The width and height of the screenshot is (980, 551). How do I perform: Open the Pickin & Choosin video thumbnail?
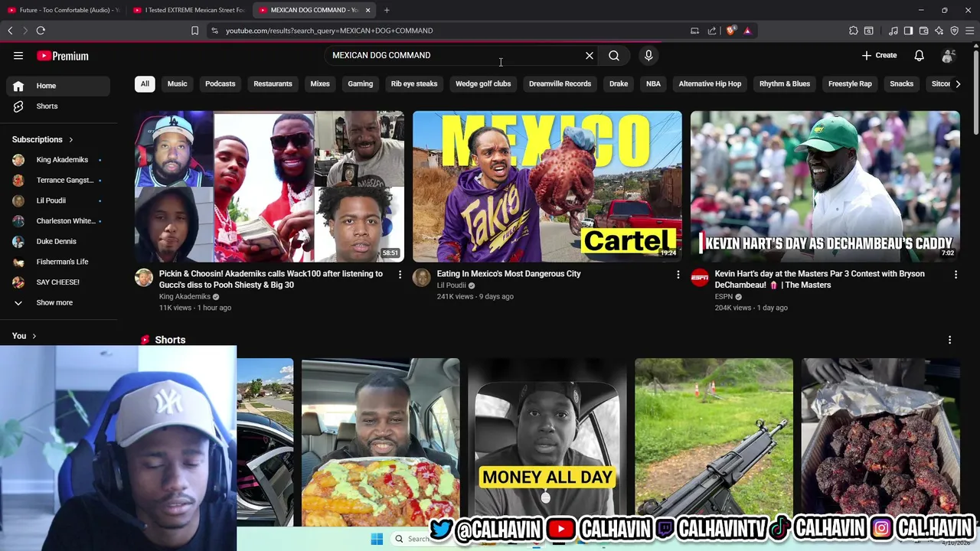coord(269,187)
